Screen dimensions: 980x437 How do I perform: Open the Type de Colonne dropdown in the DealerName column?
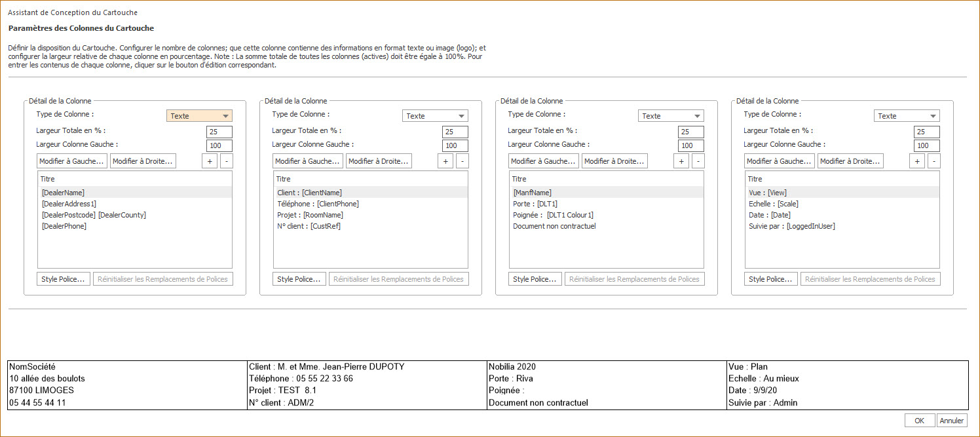point(200,116)
